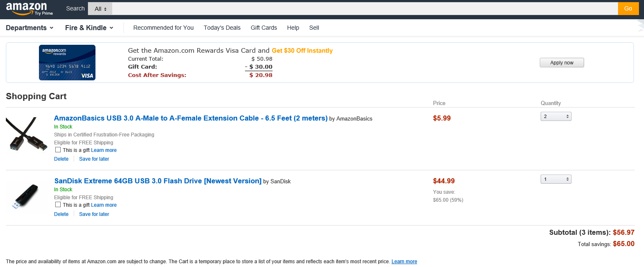This screenshot has height=267, width=644.
Task: Open the SanDisk flash drive product image
Action: pyautogui.click(x=26, y=197)
